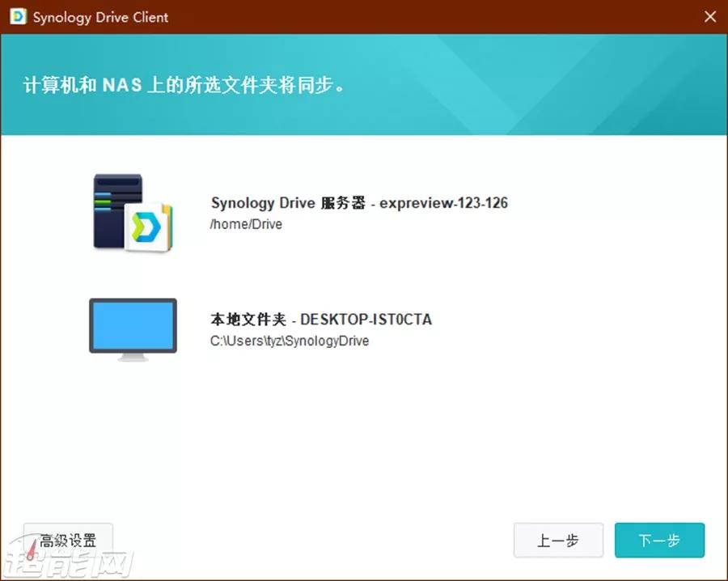The image size is (728, 581).
Task: Open 高级设置 advanced settings
Action: coord(68,540)
